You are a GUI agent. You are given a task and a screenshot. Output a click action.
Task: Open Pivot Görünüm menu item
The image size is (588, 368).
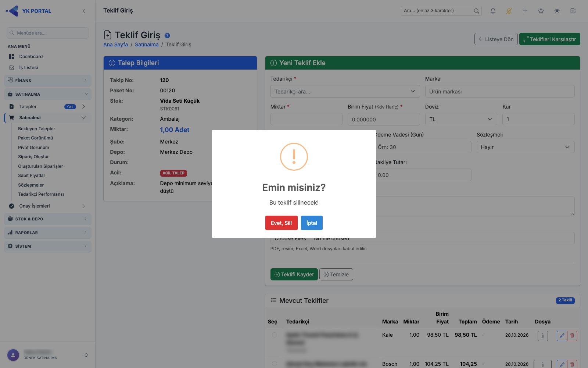tap(33, 148)
